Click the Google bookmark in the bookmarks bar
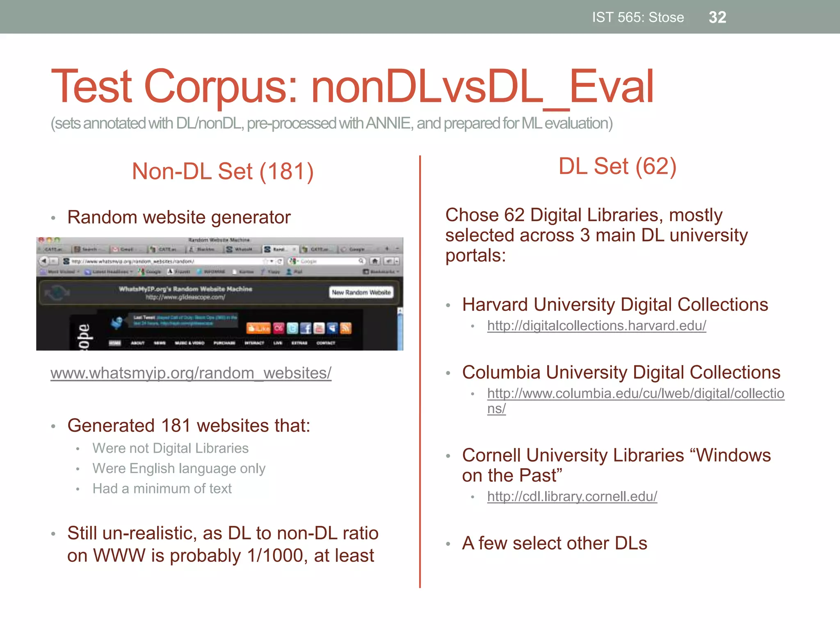 [x=149, y=272]
